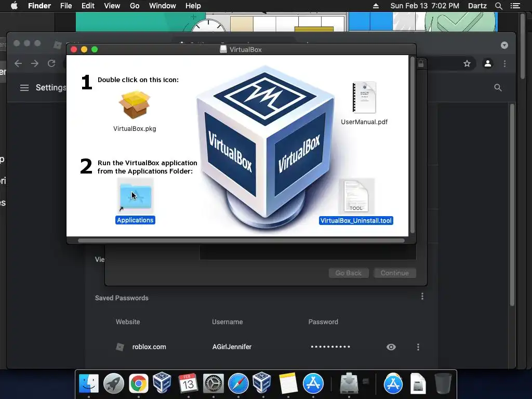The width and height of the screenshot is (532, 399).
Task: Open the Go menu
Action: [x=135, y=6]
